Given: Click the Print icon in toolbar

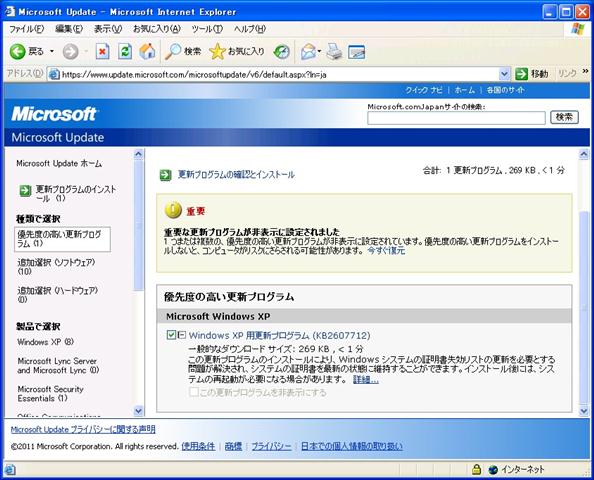Looking at the screenshot, I should (335, 52).
